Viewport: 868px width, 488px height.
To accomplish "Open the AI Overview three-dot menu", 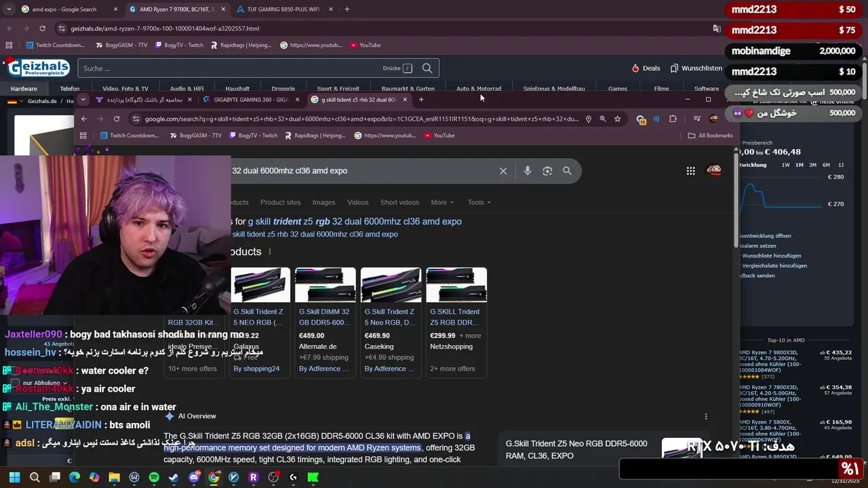I will 706,416.
